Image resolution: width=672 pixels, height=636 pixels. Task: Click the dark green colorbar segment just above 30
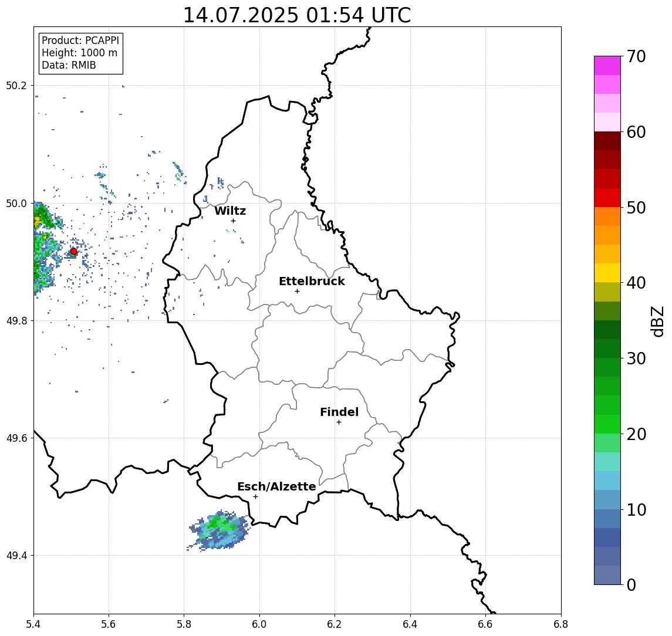click(x=607, y=349)
